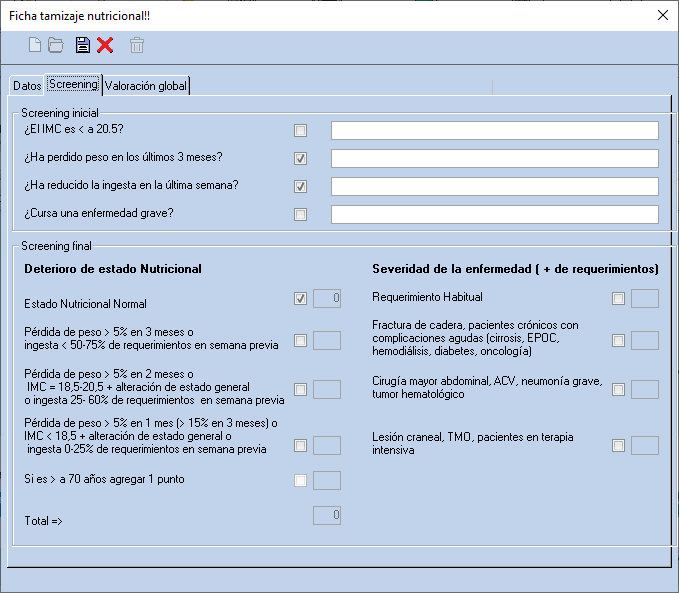Check the Requerimiento Habitual checkbox
This screenshot has width=679, height=593.
click(x=618, y=298)
